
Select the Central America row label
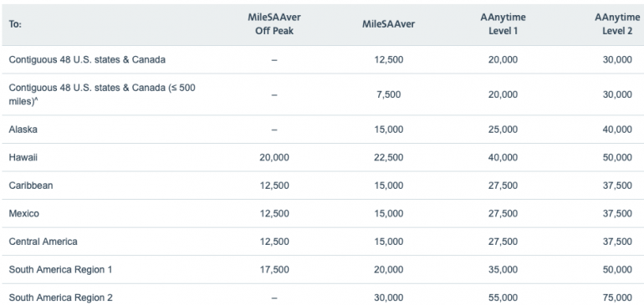[43, 241]
